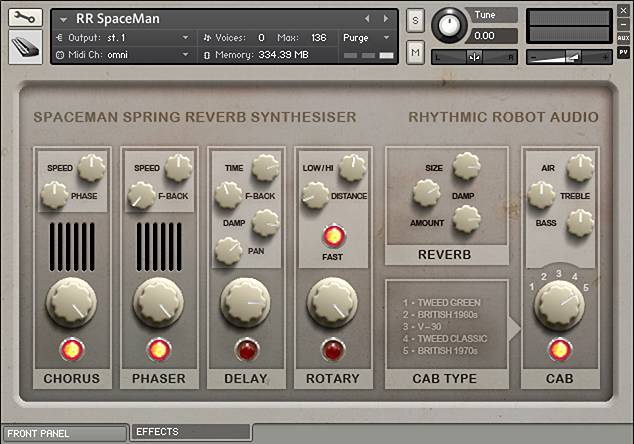The image size is (634, 444).
Task: Toggle the Cab on/off LED
Action: 560,349
